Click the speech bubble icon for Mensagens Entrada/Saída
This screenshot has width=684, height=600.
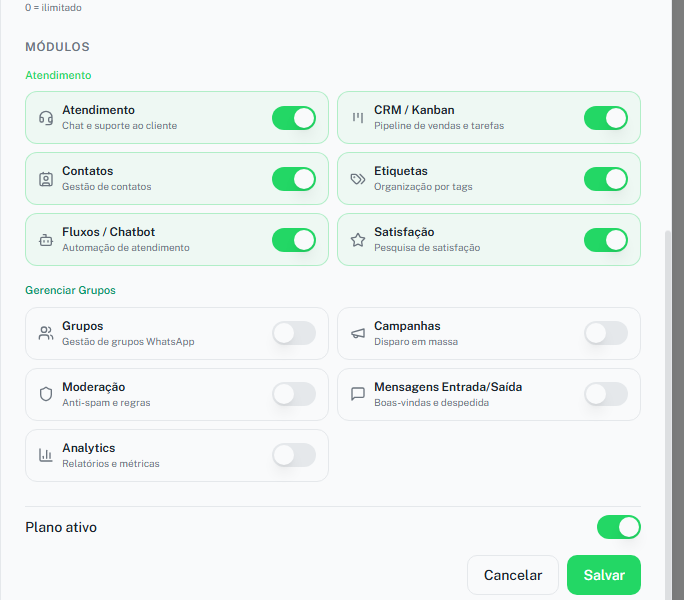pyautogui.click(x=358, y=395)
